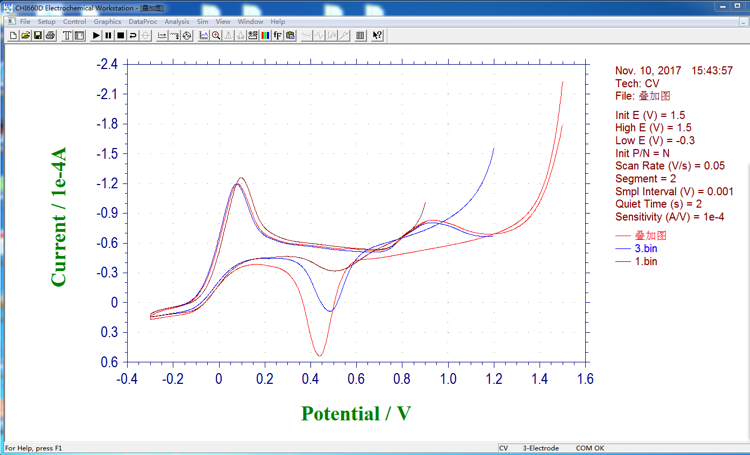
Task: Click 'Sensitivity (A/V) = 1e-4' text
Action: pos(670,217)
